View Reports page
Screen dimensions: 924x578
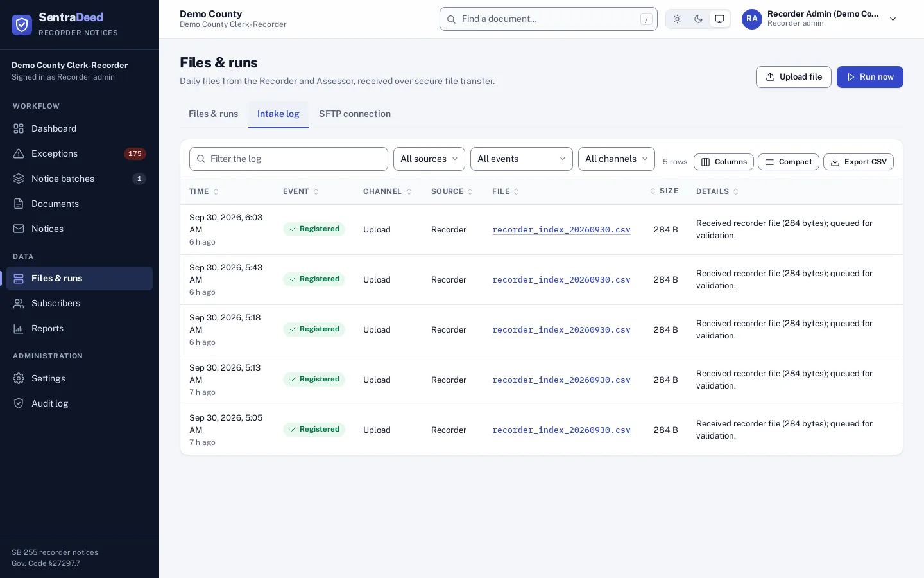[80, 328]
